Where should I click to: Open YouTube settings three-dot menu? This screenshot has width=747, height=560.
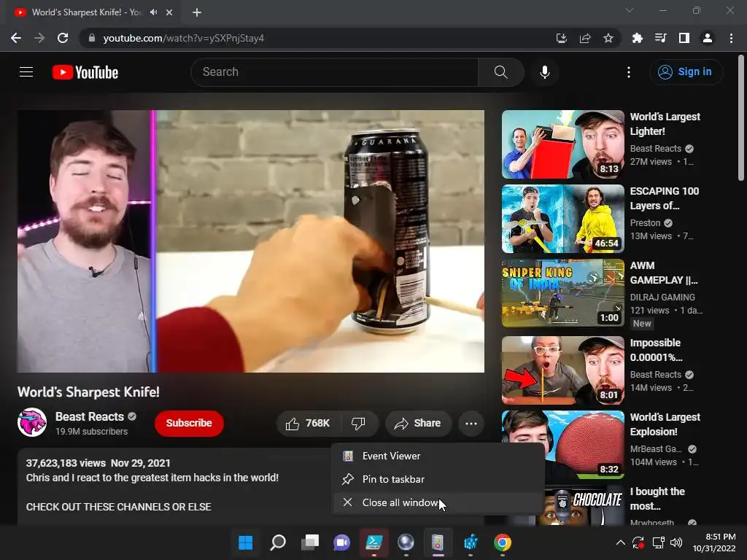pos(628,72)
